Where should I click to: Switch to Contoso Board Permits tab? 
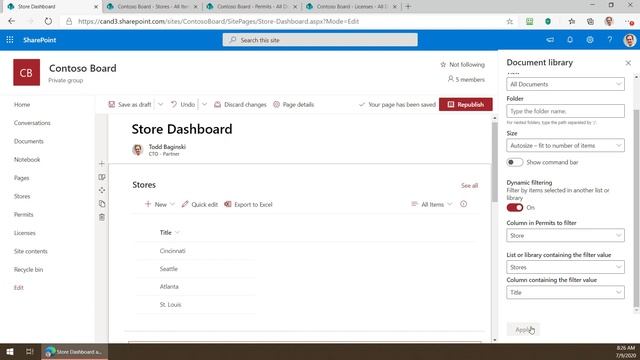251,7
